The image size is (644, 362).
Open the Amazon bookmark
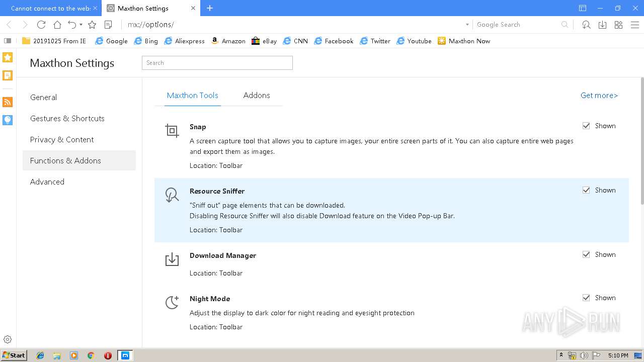228,41
